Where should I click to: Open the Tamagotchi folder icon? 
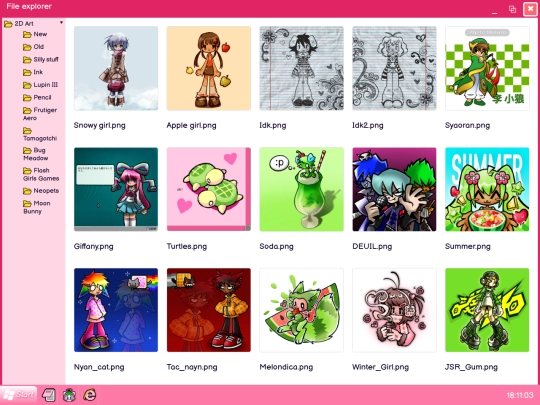pos(27,131)
